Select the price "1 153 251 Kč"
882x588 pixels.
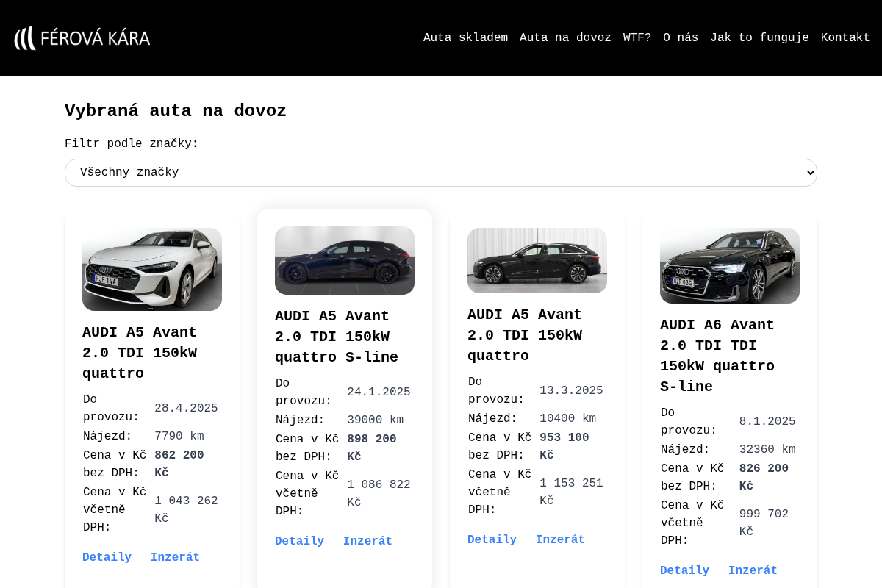[x=571, y=492]
